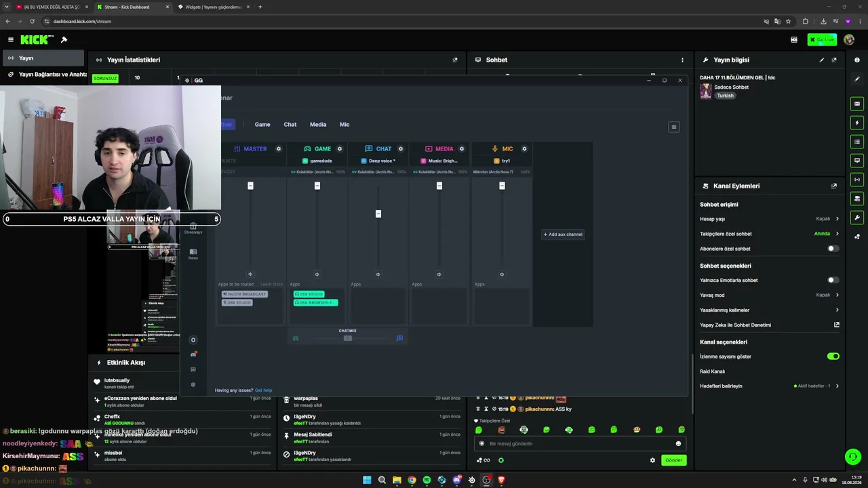Pop out the Yayın İstatistikleri panel
The height and width of the screenshot is (488, 868).
(x=455, y=60)
